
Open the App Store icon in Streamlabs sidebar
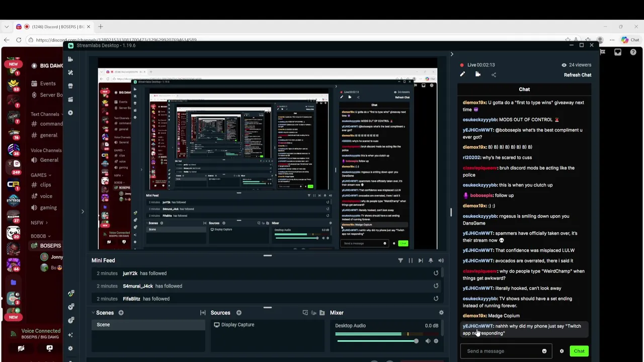click(x=70, y=86)
